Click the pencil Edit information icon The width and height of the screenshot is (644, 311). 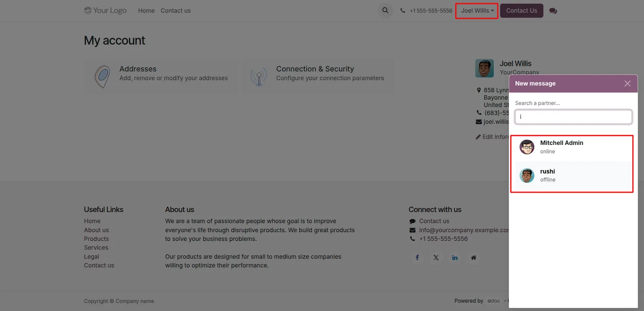(478, 137)
